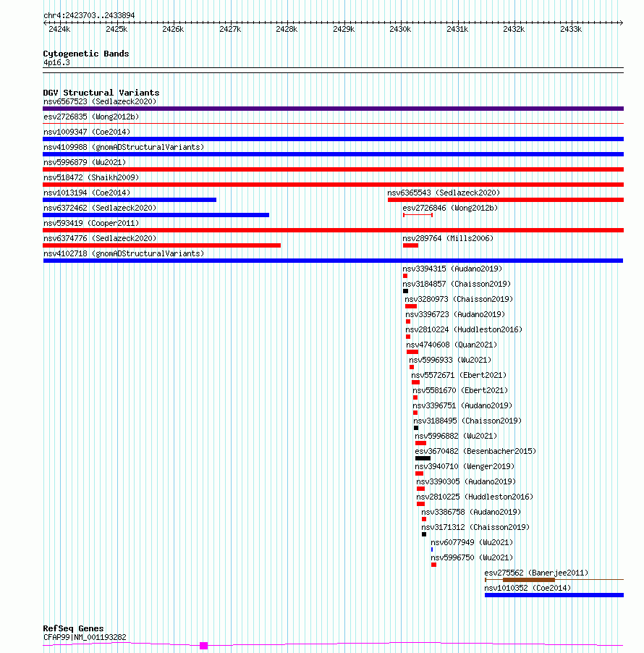Screen dimensions: 644x653
Task: Open nsv6372462 (Sedlazeck2020) label
Action: pos(100,208)
